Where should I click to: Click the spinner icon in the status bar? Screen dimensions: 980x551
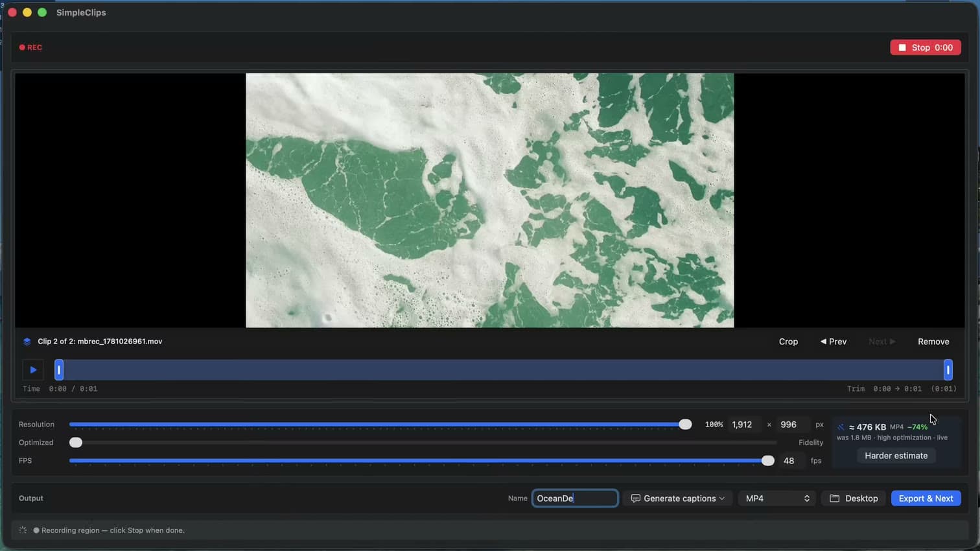(23, 530)
